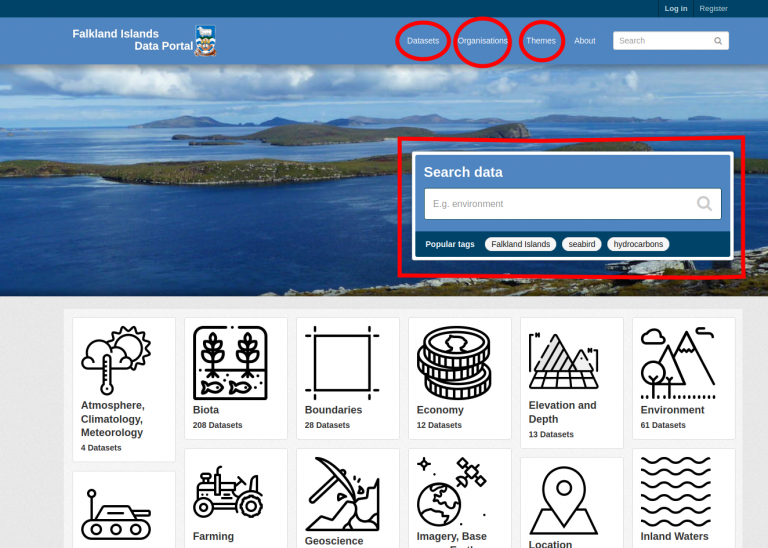Open the Register link
The width and height of the screenshot is (768, 548).
713,8
